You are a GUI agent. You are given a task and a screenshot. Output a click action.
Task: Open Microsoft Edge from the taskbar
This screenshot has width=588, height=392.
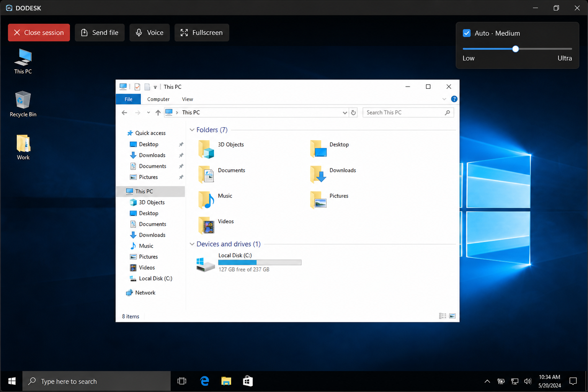pos(204,381)
